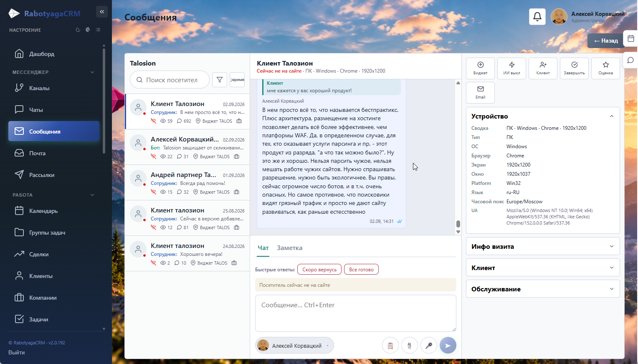
Task: Select the Чат tab
Action: point(263,248)
